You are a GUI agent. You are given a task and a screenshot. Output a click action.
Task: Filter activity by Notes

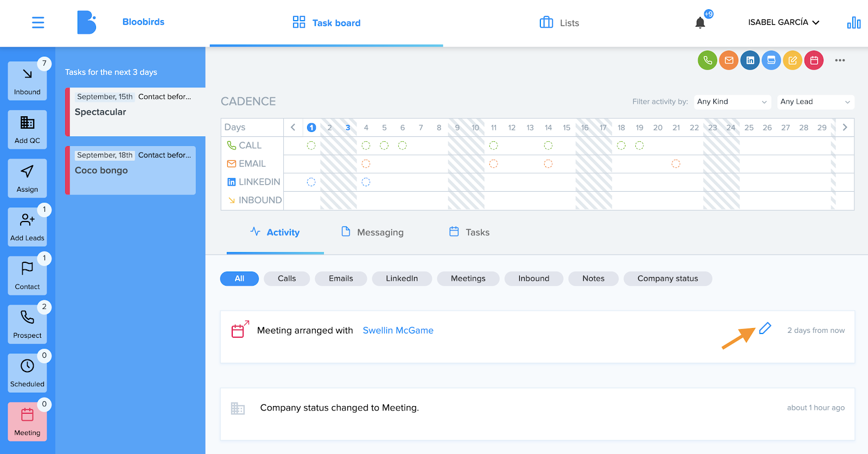[x=593, y=279]
